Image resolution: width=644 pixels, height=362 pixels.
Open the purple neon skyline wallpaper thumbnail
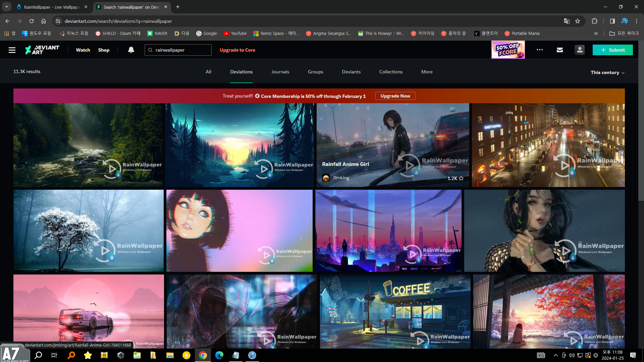point(388,231)
